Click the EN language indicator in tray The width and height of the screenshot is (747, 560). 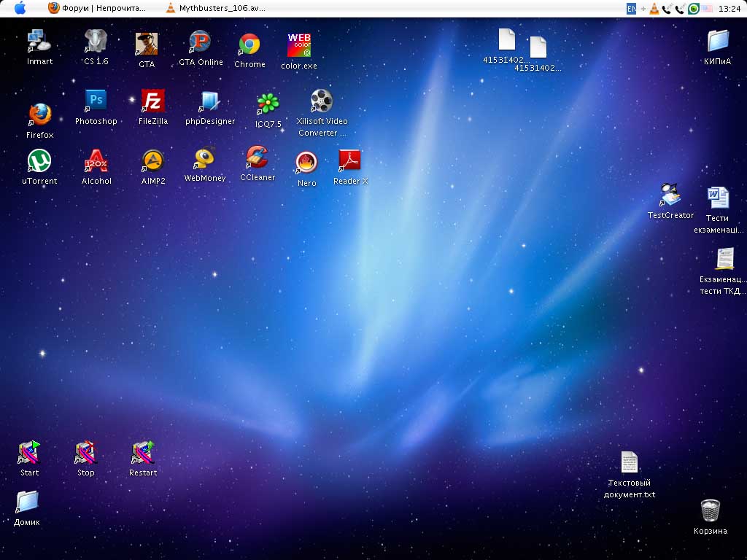coord(631,9)
